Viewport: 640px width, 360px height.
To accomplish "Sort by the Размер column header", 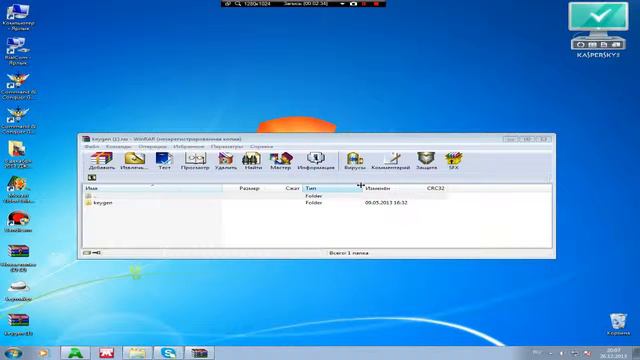I will 242,188.
